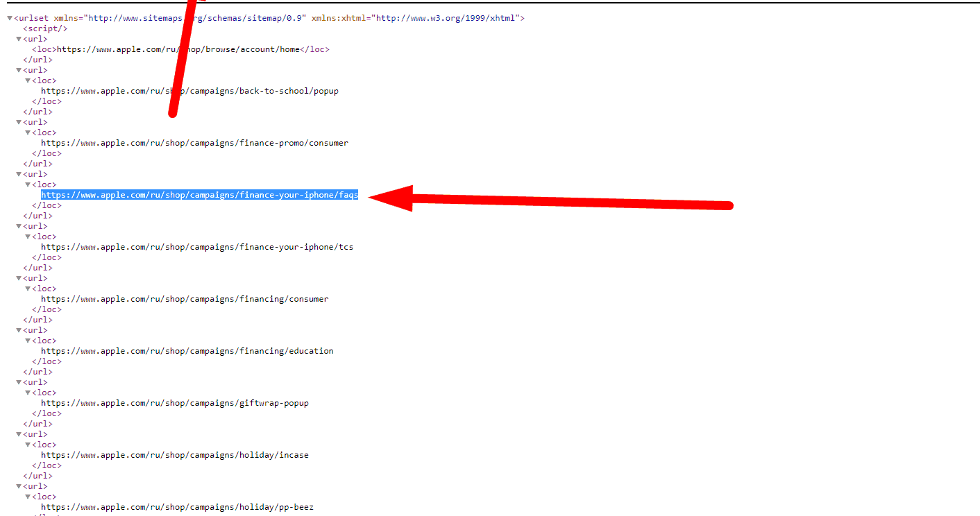Collapse the loc node for finance-promo/consumer
The image size is (980, 516).
(28, 132)
